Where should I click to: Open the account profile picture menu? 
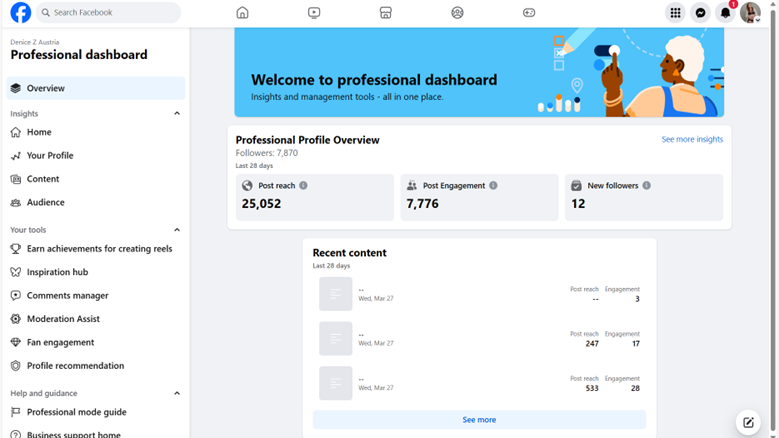[x=750, y=13]
